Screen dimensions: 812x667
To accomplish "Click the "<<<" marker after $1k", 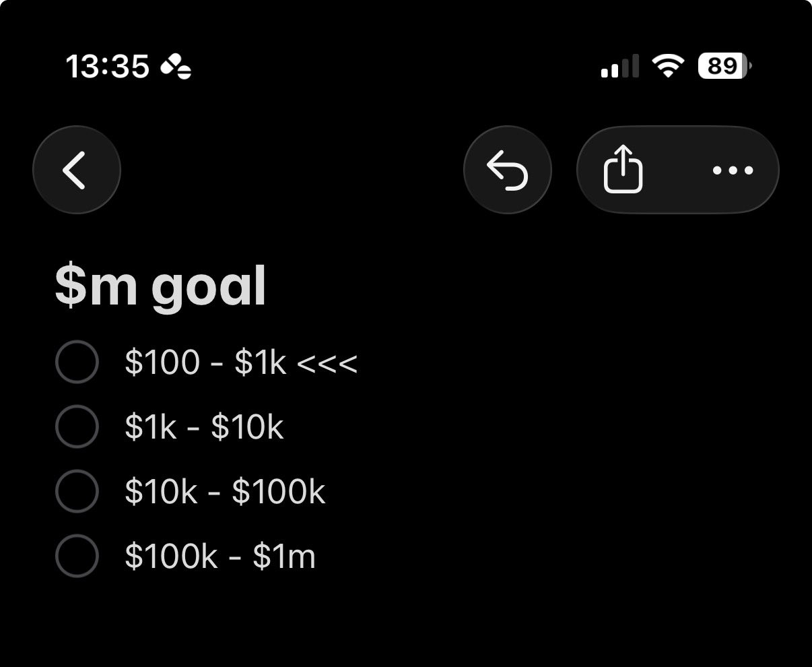I will click(x=327, y=364).
